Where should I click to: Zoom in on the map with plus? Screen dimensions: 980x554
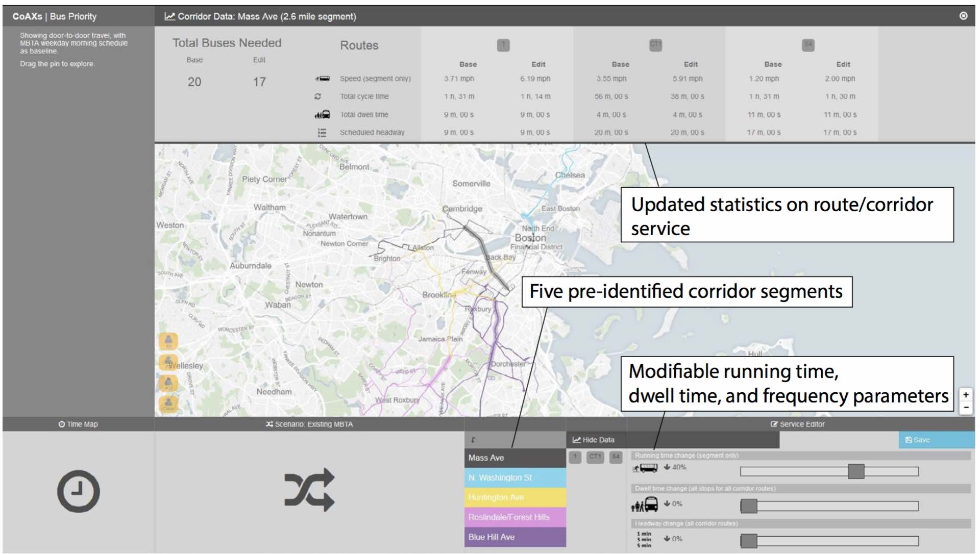(966, 395)
